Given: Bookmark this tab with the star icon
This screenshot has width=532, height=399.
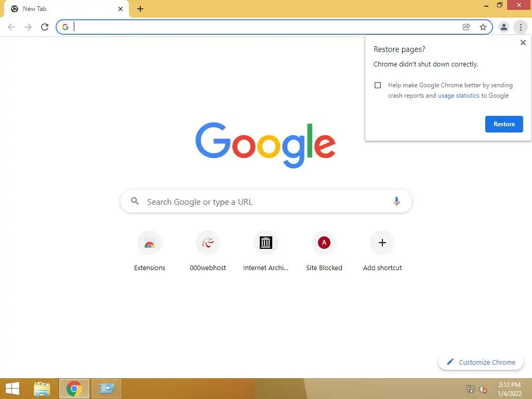Looking at the screenshot, I should (483, 27).
